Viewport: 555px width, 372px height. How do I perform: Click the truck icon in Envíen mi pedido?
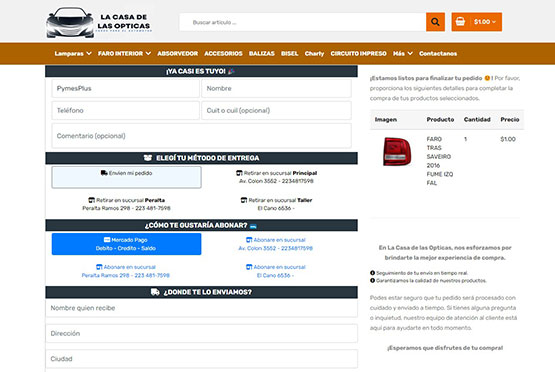pos(104,173)
